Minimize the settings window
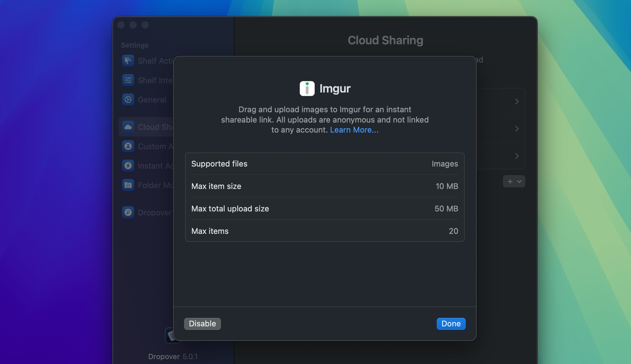631x364 pixels. [x=133, y=25]
